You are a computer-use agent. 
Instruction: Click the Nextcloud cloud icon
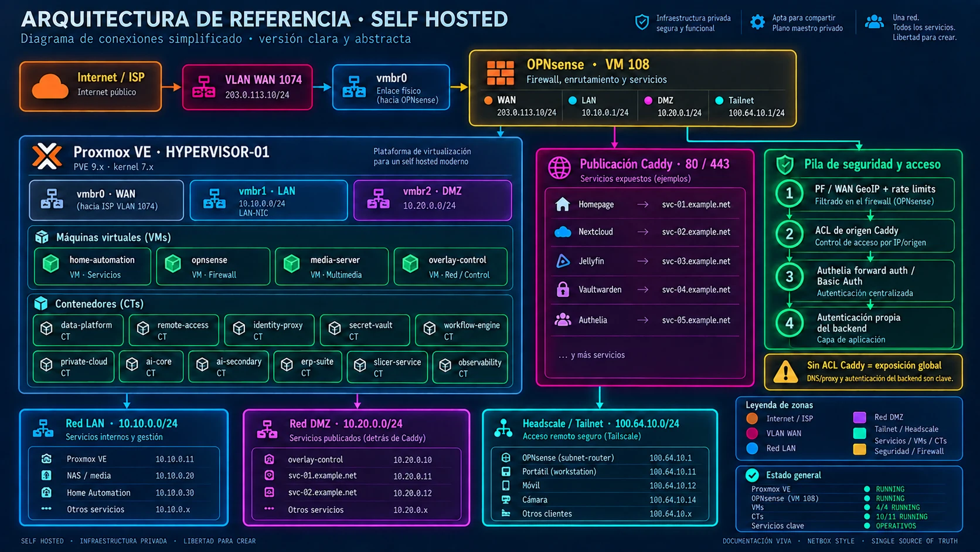tap(563, 232)
